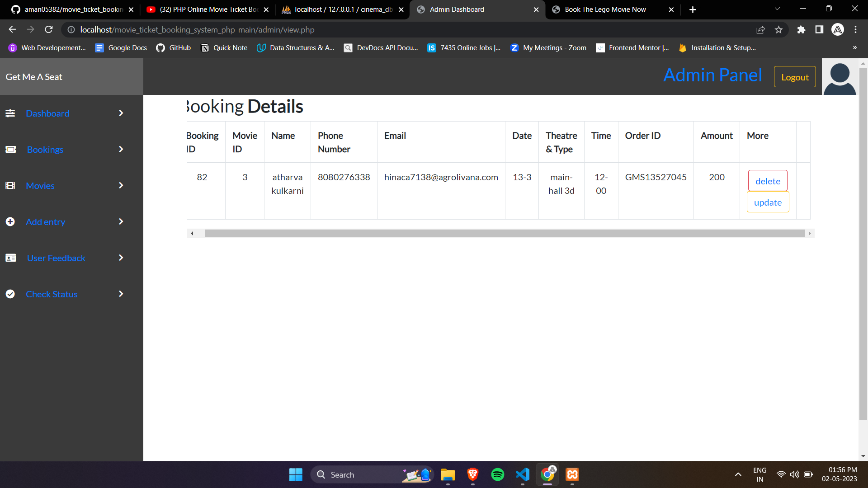Viewport: 868px width, 488px height.
Task: Open the browser tab search dropdown
Action: click(777, 9)
